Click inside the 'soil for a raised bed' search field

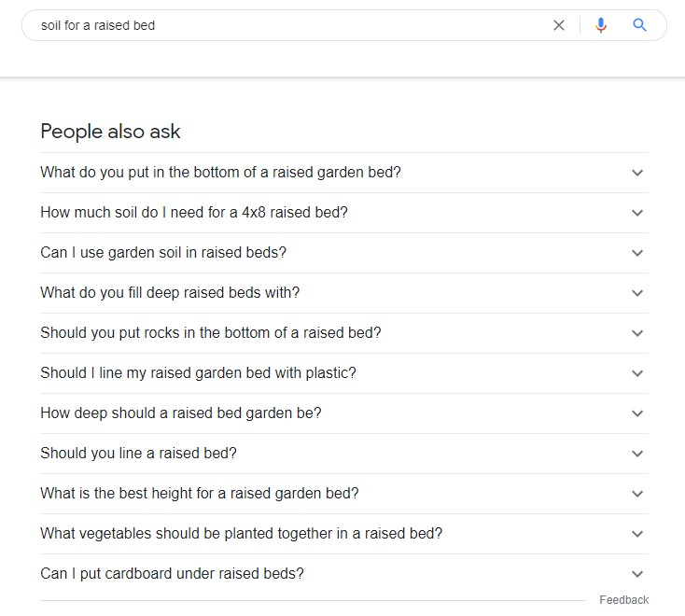pyautogui.click(x=288, y=25)
